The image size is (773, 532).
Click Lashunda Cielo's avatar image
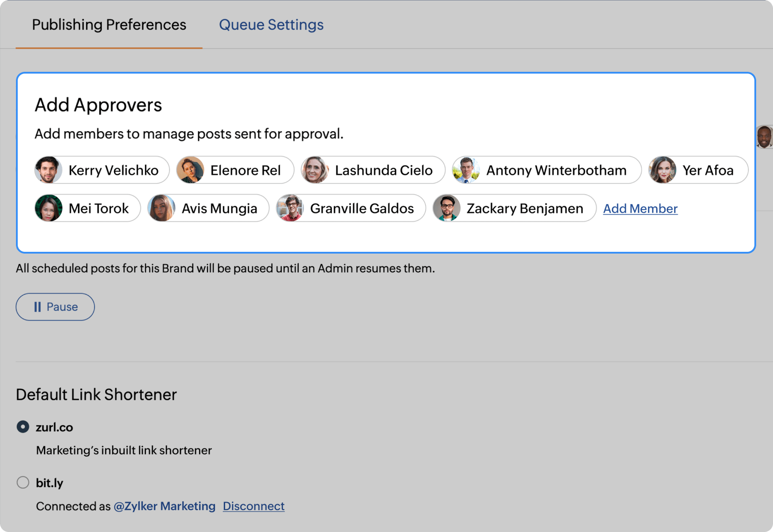click(x=316, y=170)
